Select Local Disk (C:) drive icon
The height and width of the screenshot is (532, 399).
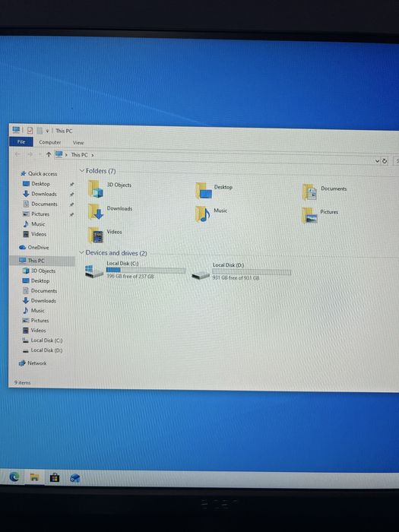[x=93, y=271]
